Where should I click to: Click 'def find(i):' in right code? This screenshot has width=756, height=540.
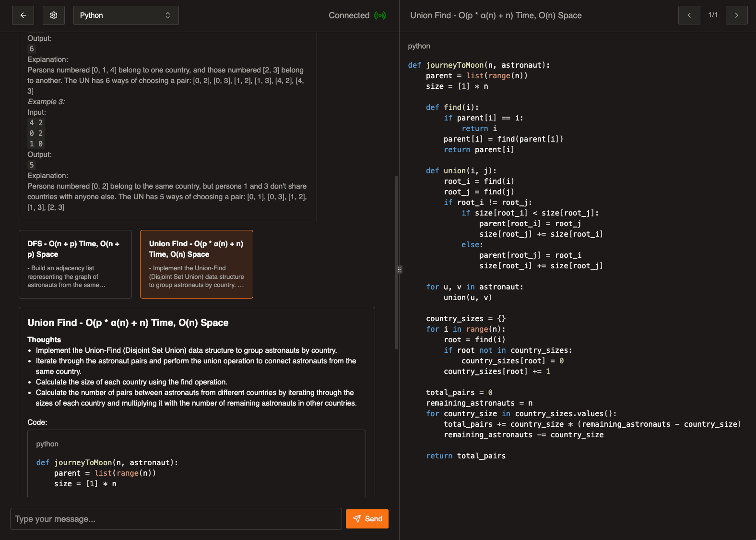point(452,108)
